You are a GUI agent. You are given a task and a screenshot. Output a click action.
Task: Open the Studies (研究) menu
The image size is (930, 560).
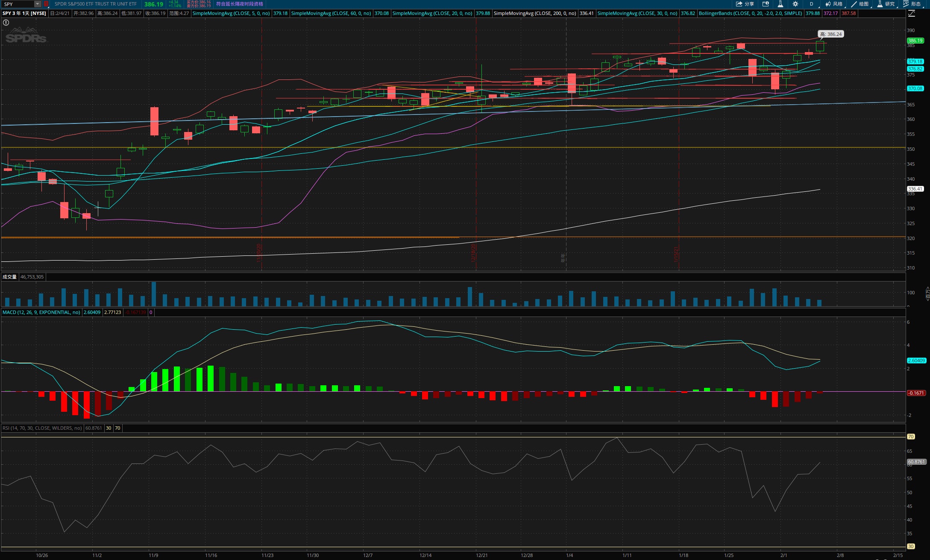(x=886, y=4)
